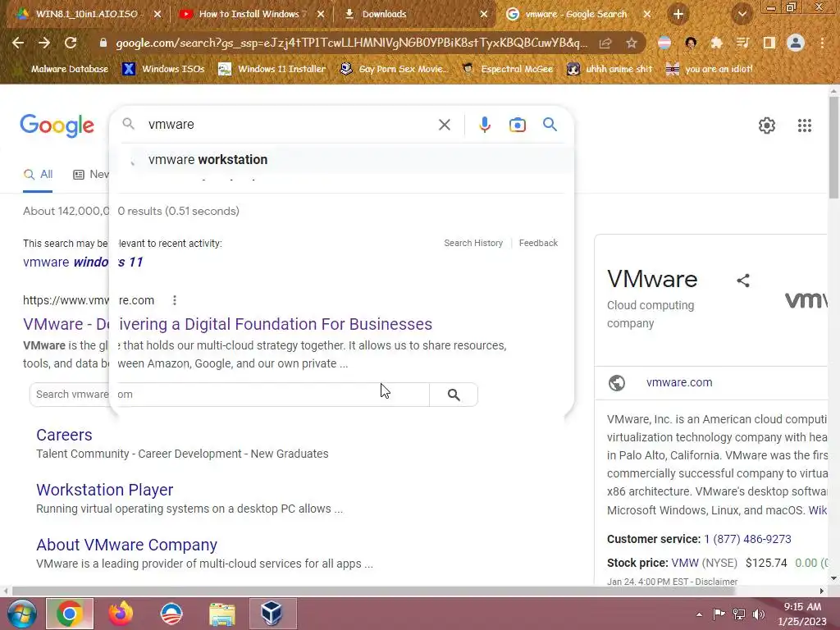Viewport: 840px width, 630px height.
Task: Click into the Google search box text
Action: (290, 125)
